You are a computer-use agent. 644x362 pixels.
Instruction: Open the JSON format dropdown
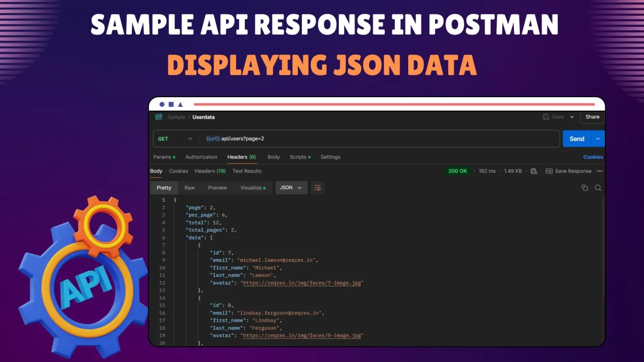[291, 188]
